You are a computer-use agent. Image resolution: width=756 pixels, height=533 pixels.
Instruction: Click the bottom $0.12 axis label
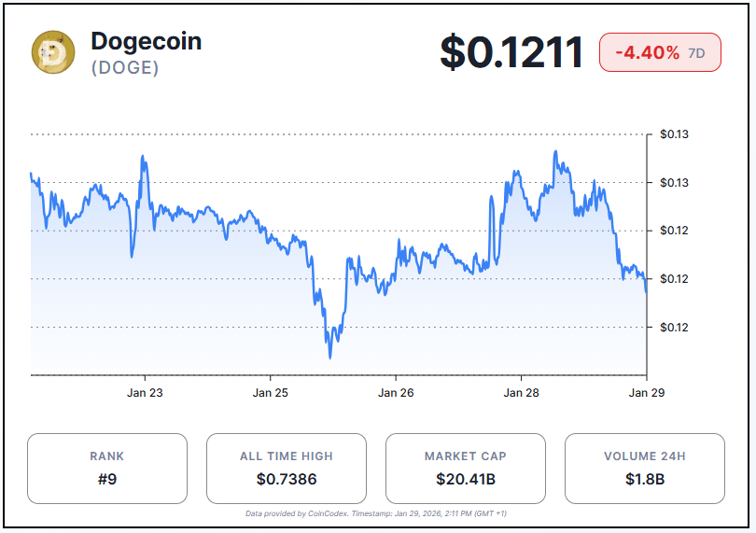click(674, 327)
